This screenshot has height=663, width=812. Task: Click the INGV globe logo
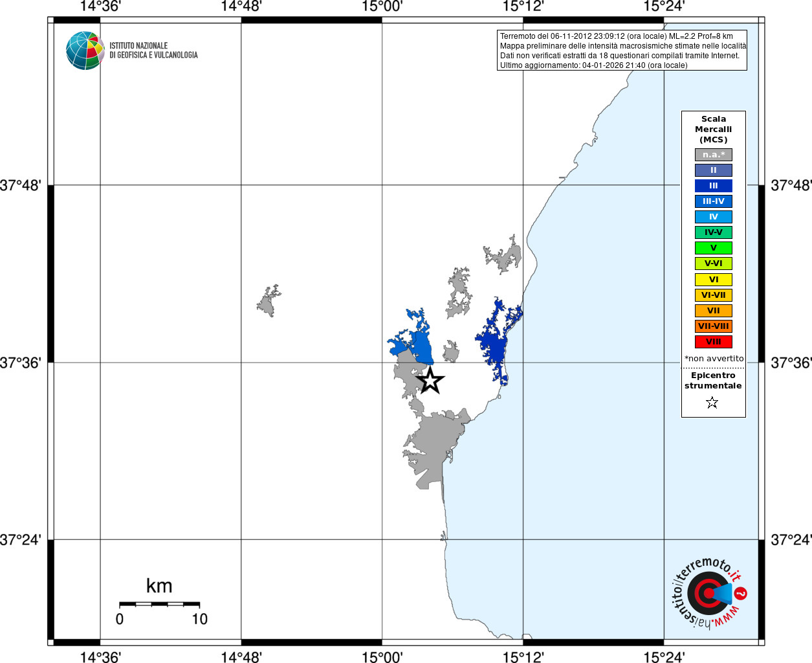[85, 51]
